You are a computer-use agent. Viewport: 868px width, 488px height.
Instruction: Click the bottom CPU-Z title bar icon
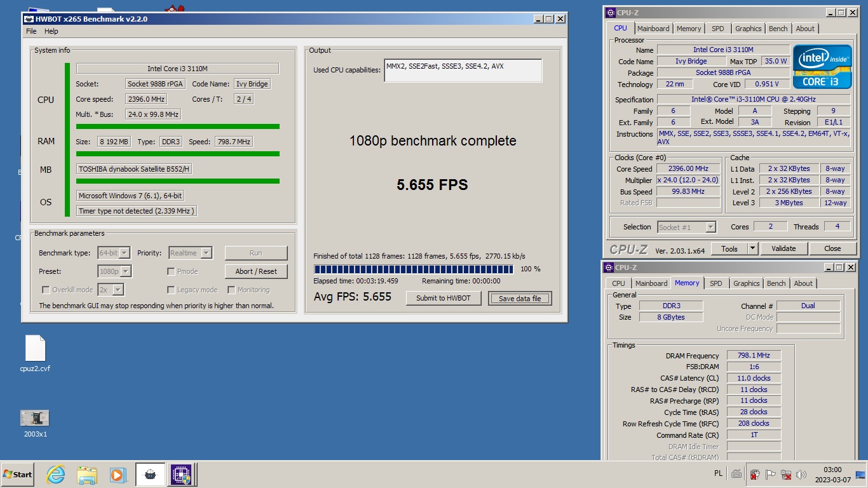(x=609, y=268)
